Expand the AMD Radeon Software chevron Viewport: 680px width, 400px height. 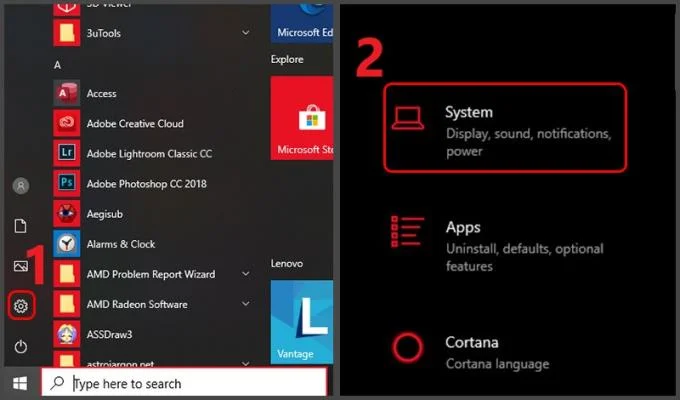tap(245, 304)
